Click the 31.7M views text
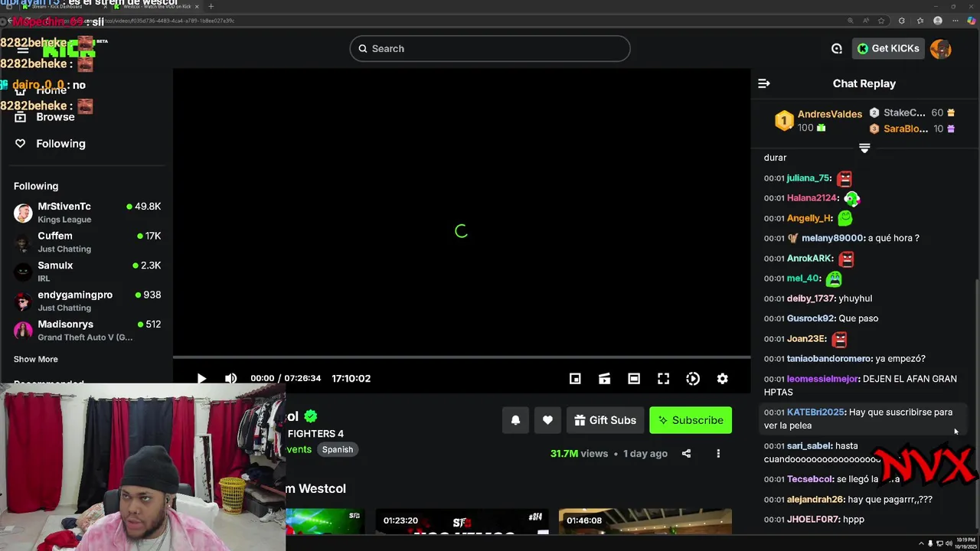Viewport: 980px width, 551px height. coord(579,453)
